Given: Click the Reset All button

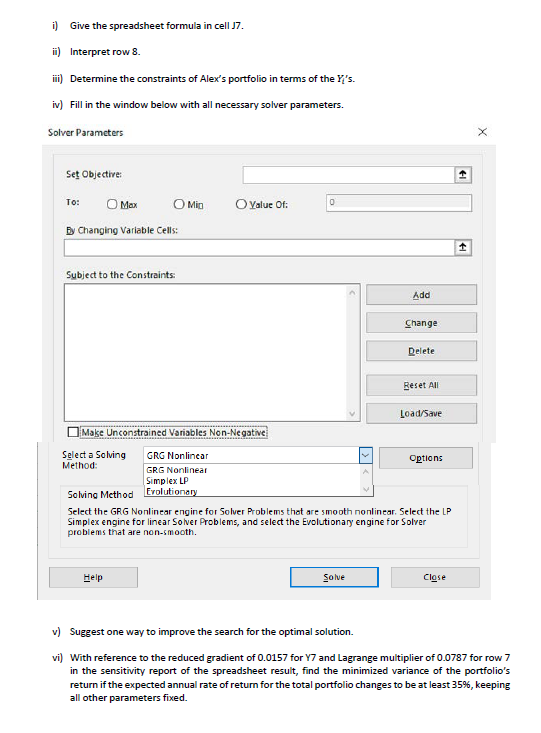Looking at the screenshot, I should pos(421,385).
